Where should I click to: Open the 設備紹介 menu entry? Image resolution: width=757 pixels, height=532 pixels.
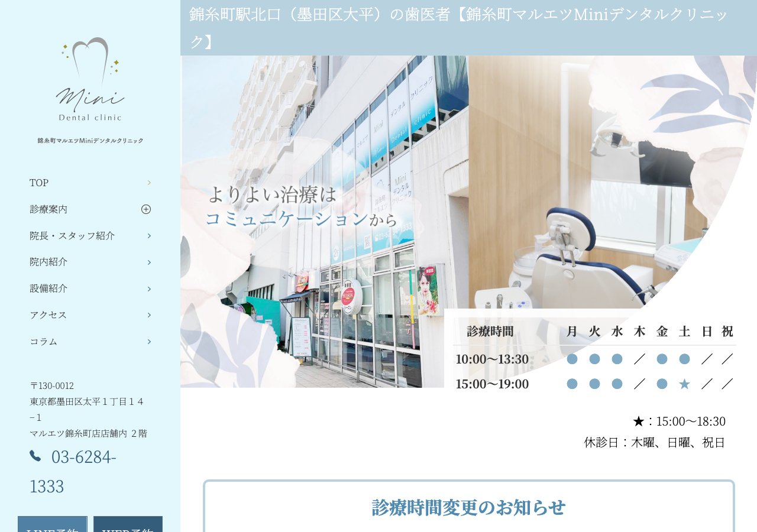pos(90,288)
